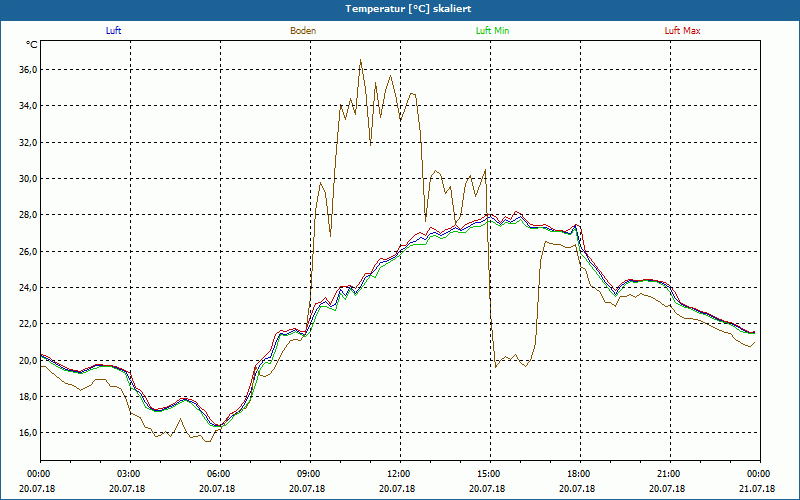Viewport: 800px width, 500px height.
Task: Click the 22,0 y-axis value
Action: tap(29, 324)
